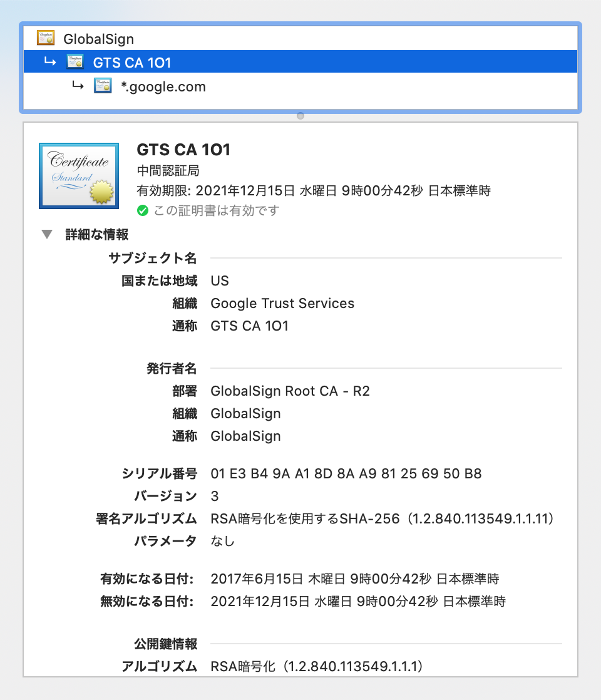Click the 中間認証局 subtitle text

(x=168, y=170)
